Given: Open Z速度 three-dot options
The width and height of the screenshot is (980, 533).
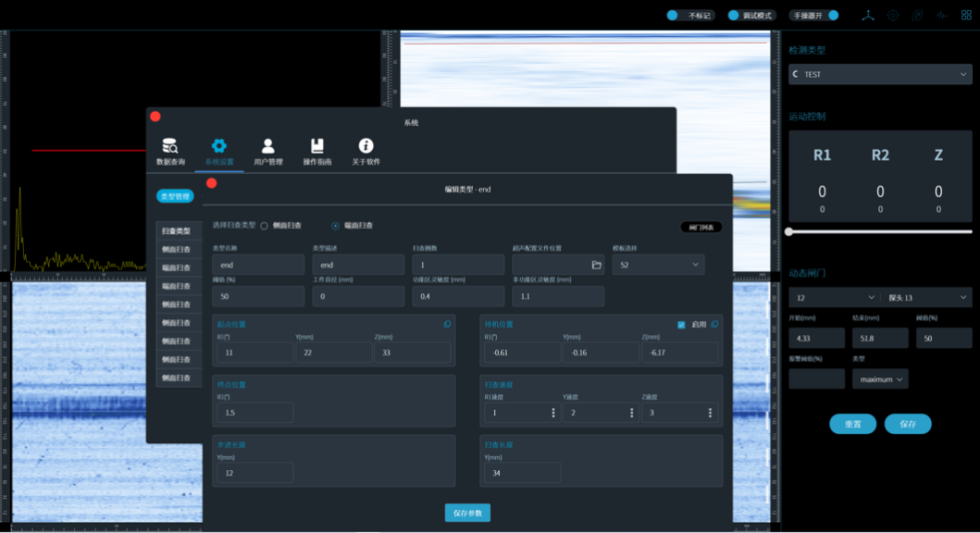Looking at the screenshot, I should pyautogui.click(x=710, y=413).
